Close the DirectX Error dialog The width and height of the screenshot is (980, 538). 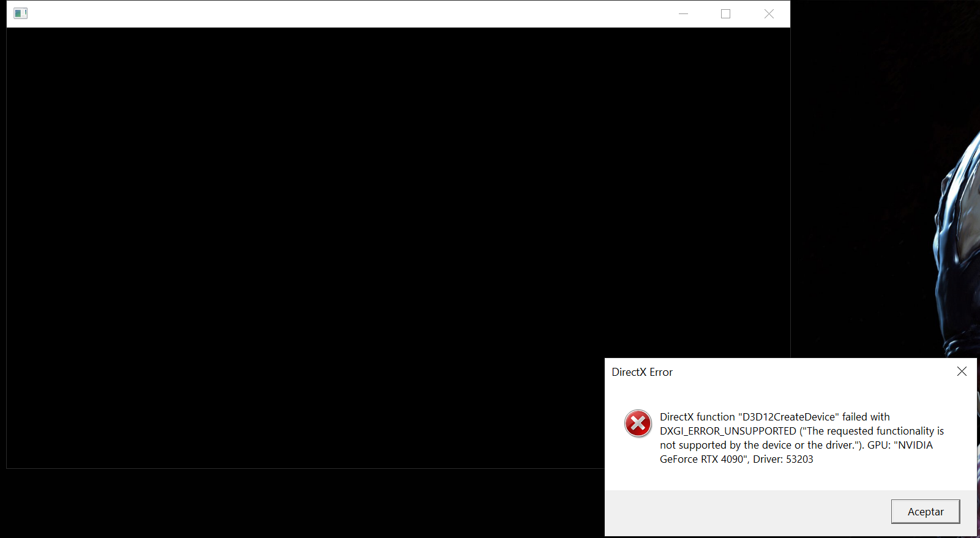[962, 372]
